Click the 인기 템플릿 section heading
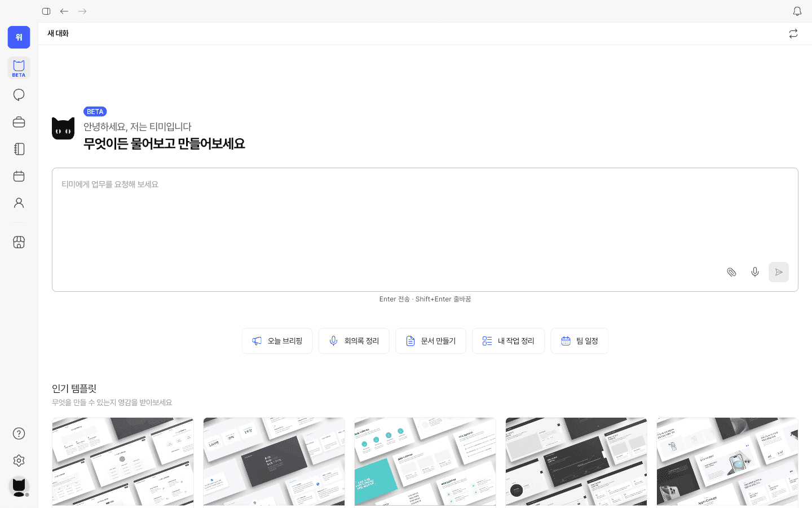 pos(74,388)
